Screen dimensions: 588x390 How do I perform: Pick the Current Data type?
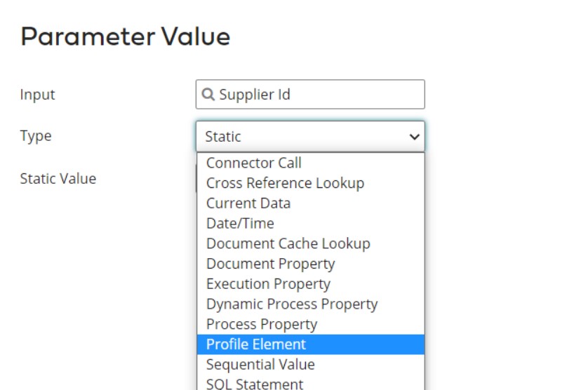coord(248,203)
